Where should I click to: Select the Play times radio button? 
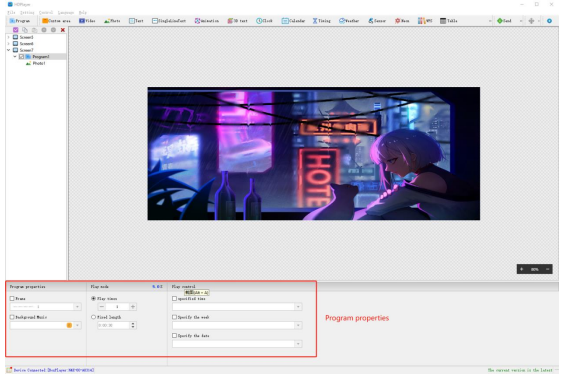pos(93,298)
